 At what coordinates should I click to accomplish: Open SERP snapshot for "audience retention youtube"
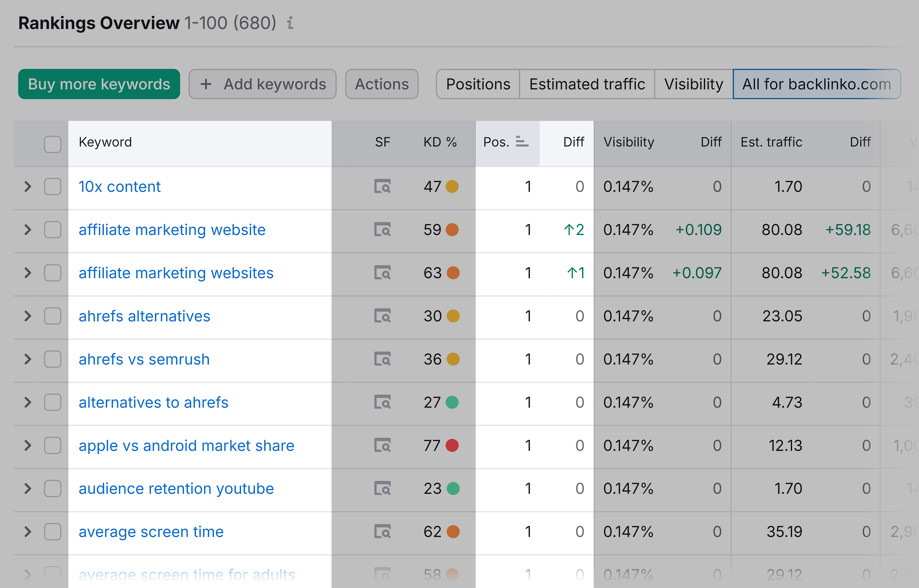[x=383, y=488]
